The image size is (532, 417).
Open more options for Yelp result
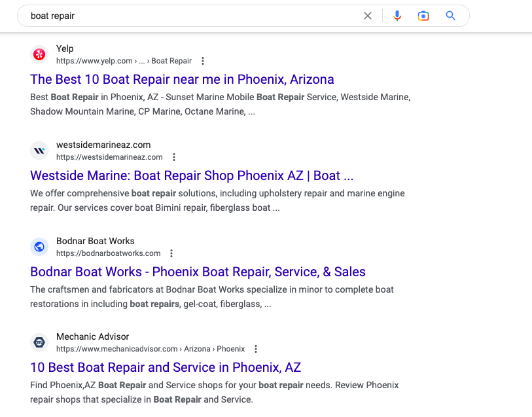(203, 61)
